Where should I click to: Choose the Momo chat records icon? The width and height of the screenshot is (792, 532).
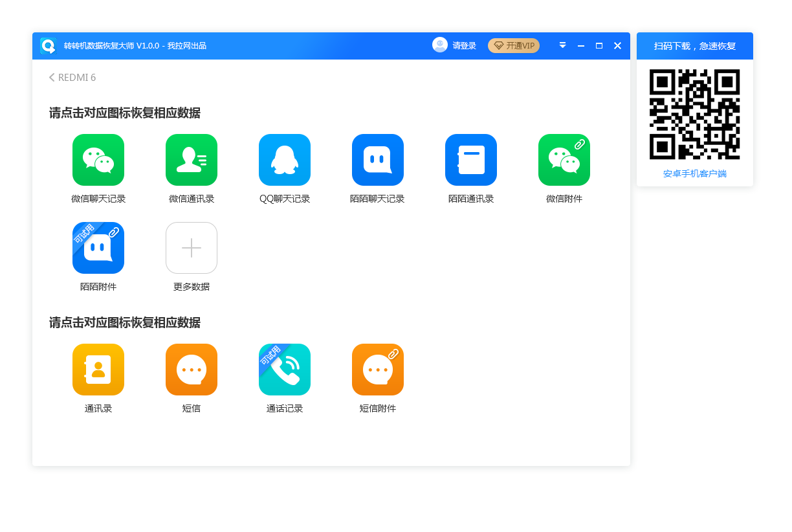point(378,160)
